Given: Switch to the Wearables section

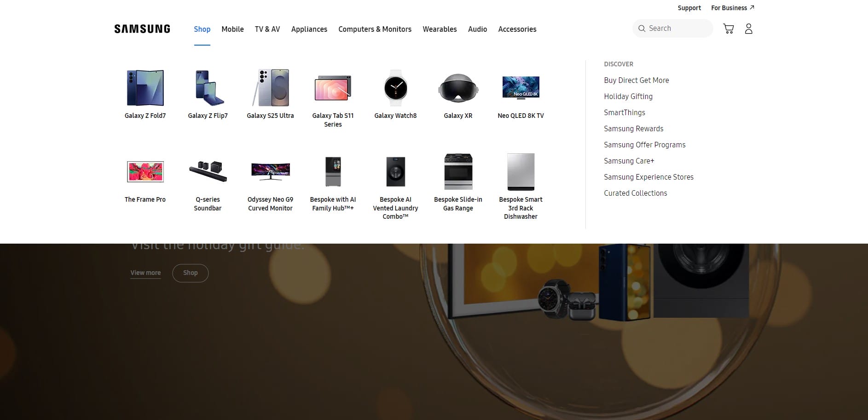Looking at the screenshot, I should tap(440, 29).
